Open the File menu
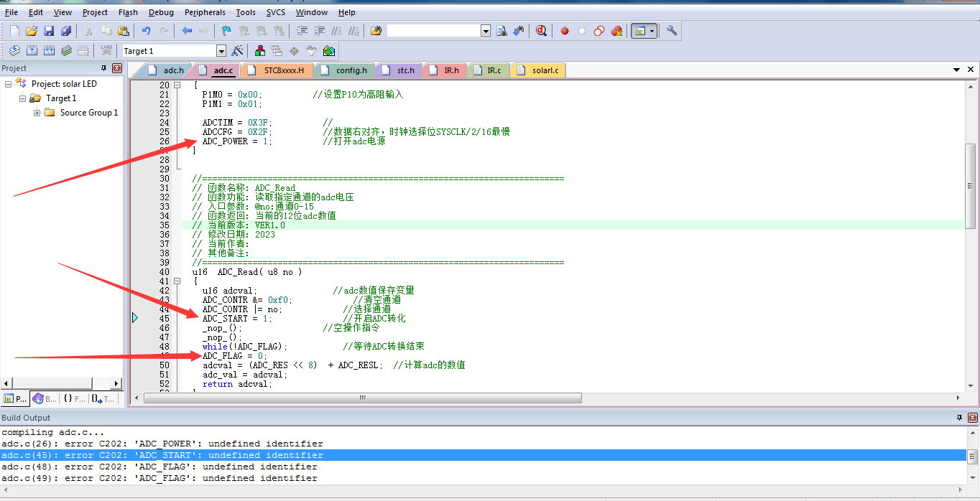The image size is (980, 501). pyautogui.click(x=11, y=12)
